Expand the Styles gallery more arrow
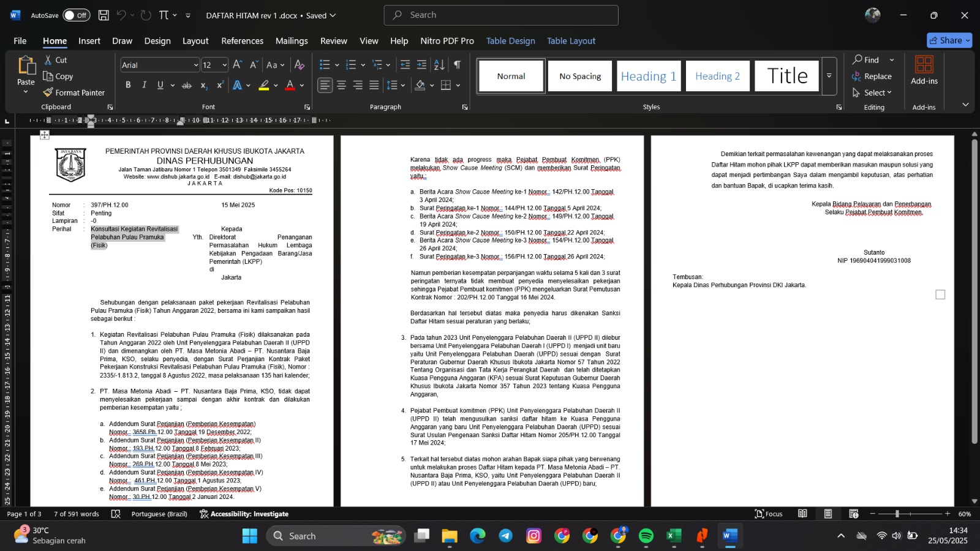Screen dimensions: 980x551 (829, 76)
